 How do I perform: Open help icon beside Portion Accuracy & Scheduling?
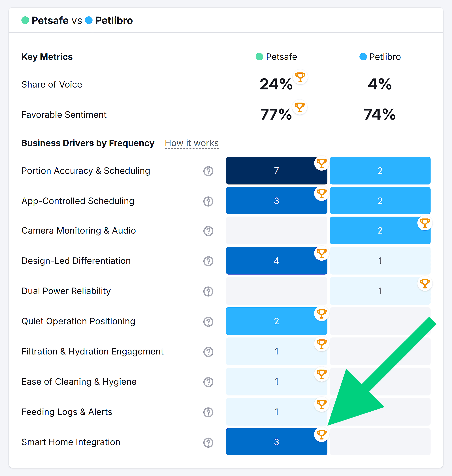point(208,171)
